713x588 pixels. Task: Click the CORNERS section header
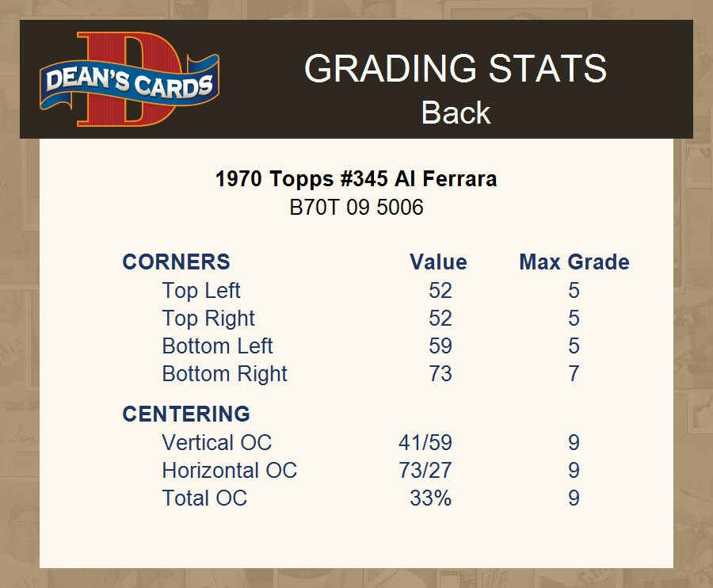click(x=176, y=262)
